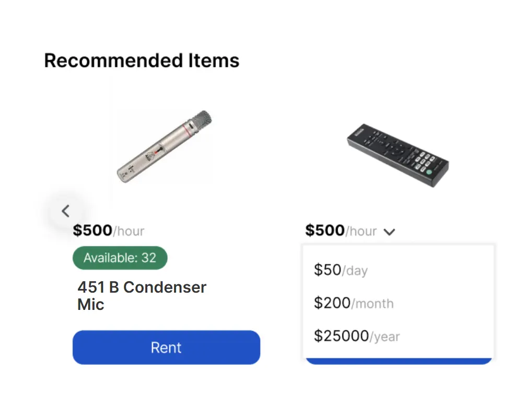Click the microphone's grille head in the image
Viewport: 532px width, 393px height.
pyautogui.click(x=200, y=120)
